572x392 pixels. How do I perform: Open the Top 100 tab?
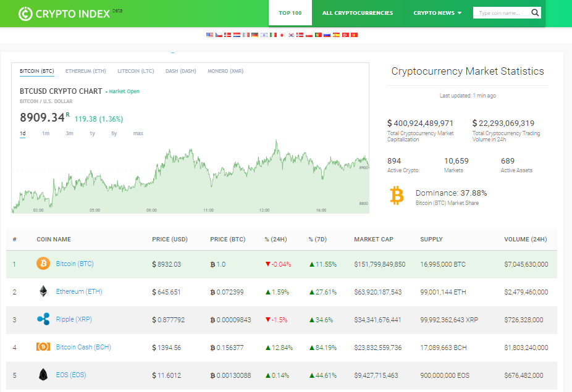(290, 13)
